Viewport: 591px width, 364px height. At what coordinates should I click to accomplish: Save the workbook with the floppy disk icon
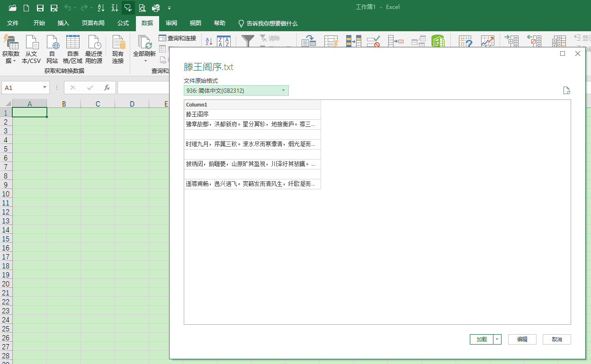[x=40, y=8]
